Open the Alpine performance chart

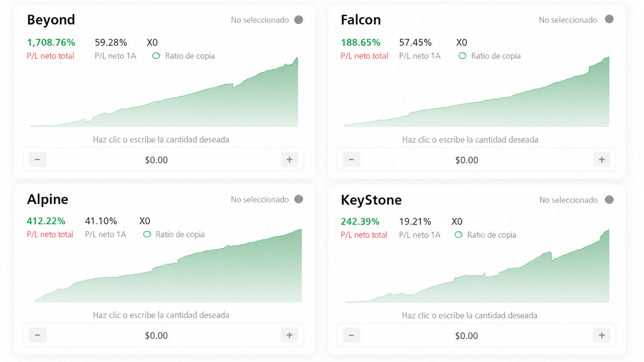tap(168, 265)
